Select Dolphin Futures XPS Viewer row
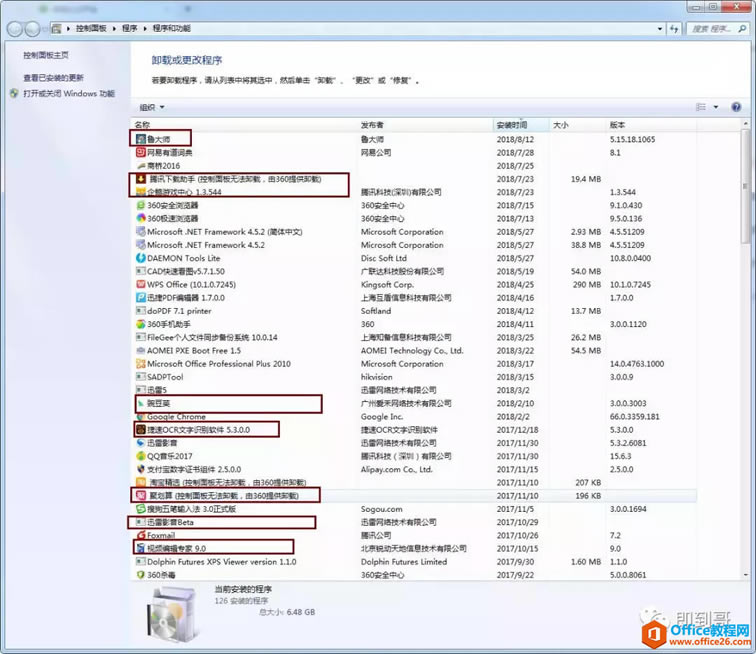Image resolution: width=756 pixels, height=654 pixels. tap(414, 562)
